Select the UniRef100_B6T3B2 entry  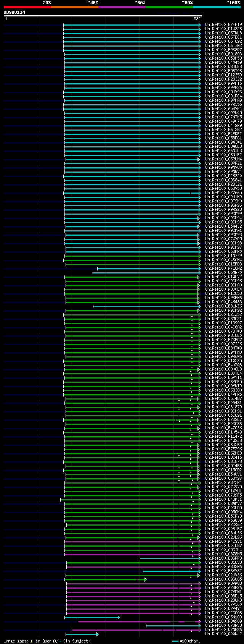tap(223, 129)
